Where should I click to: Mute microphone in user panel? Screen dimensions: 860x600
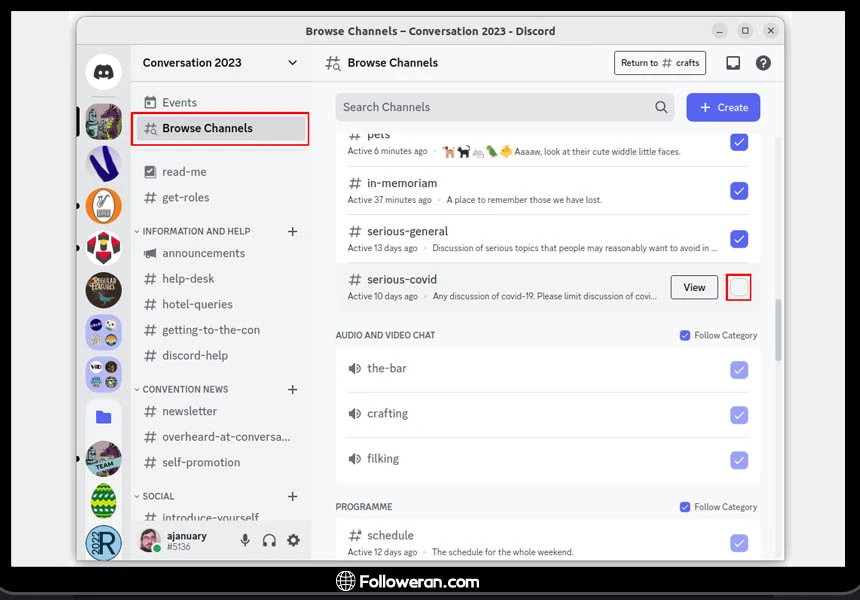pyautogui.click(x=245, y=540)
